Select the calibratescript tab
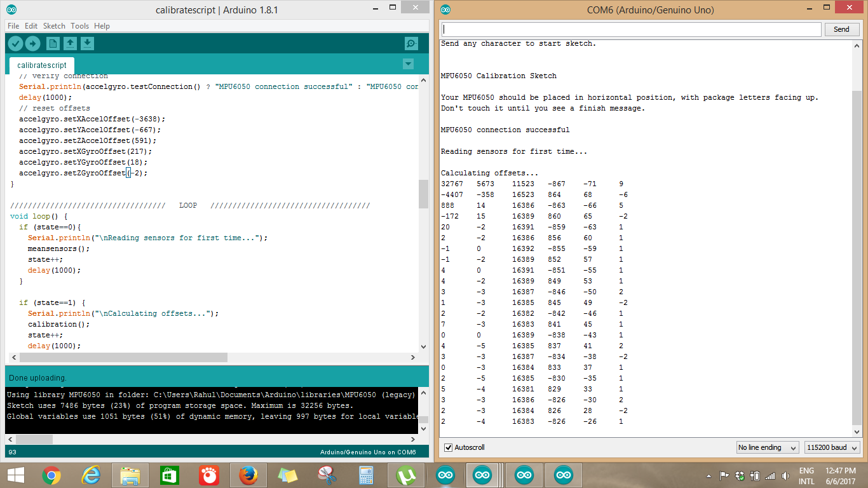This screenshot has height=488, width=868. tap(42, 65)
